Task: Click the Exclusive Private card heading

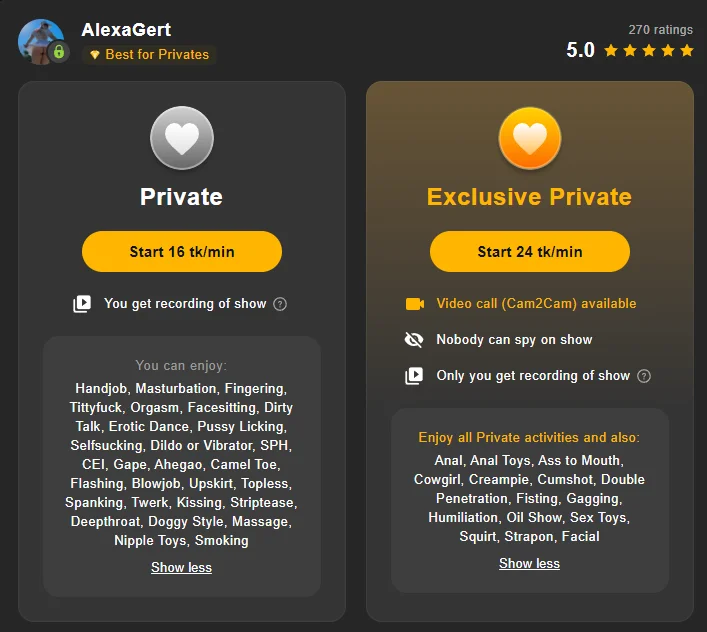Action: (529, 197)
